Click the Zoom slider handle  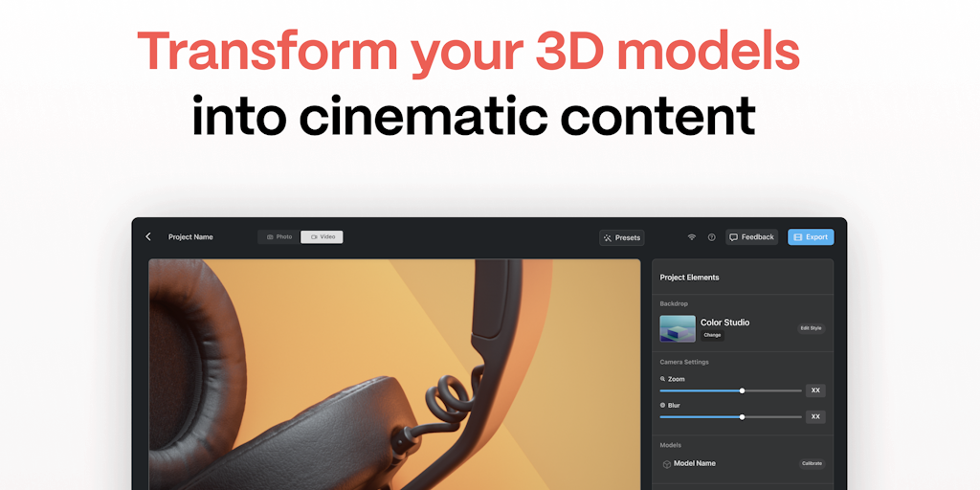[742, 390]
